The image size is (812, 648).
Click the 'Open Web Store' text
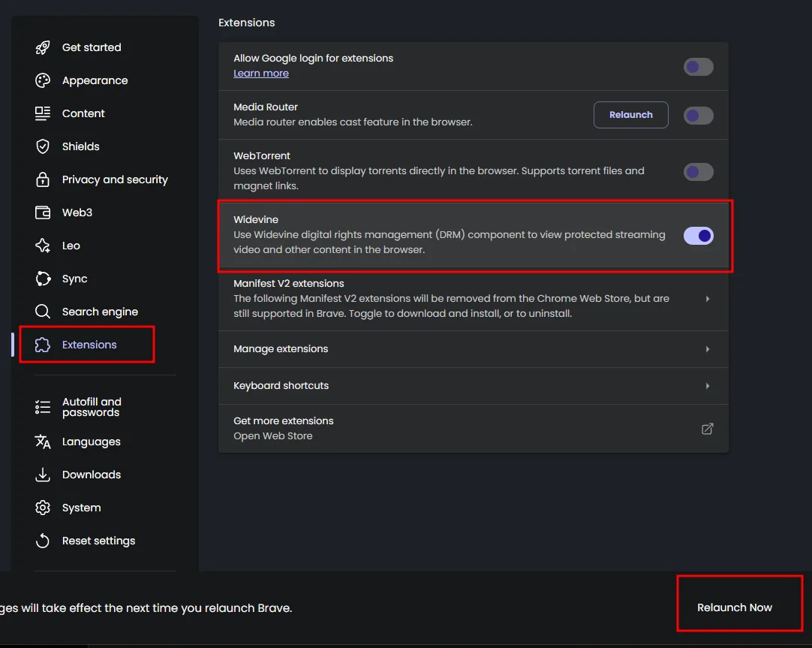(x=273, y=436)
